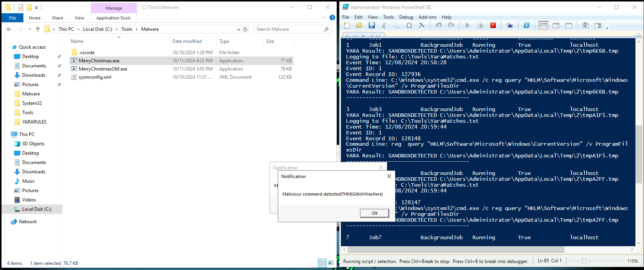Image resolution: width=644 pixels, height=270 pixels.
Task: Start PowerShell.exe in a separate window
Action: click(527, 25)
